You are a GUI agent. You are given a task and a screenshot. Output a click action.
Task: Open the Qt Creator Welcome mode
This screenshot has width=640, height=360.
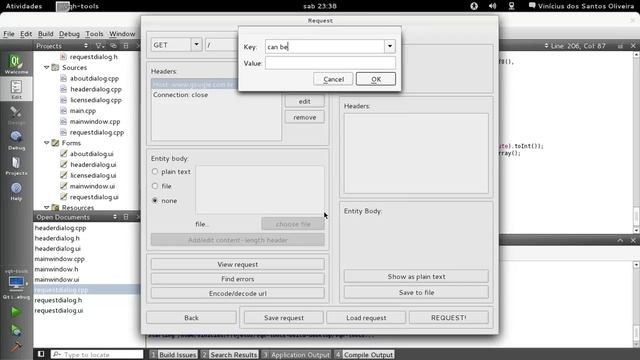pos(16,64)
